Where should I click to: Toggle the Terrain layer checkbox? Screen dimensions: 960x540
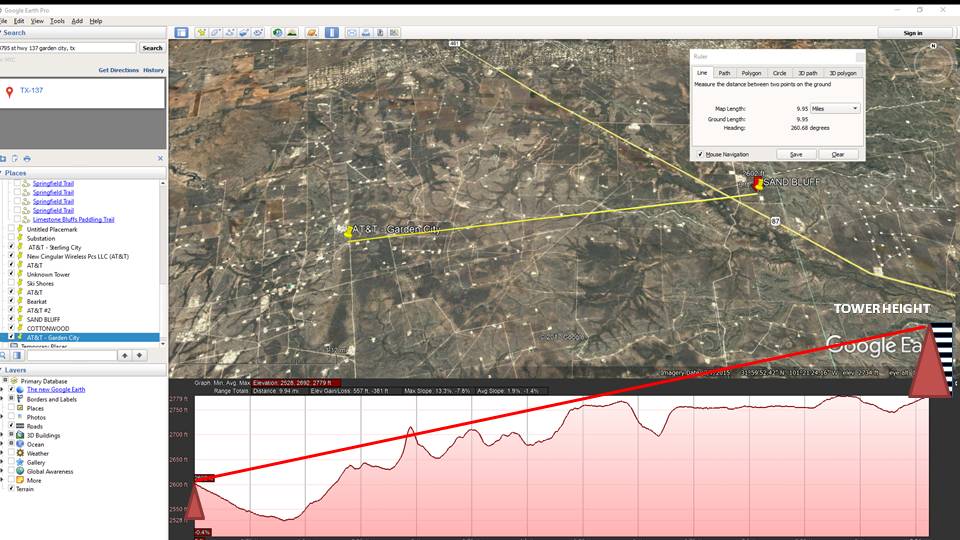[x=11, y=489]
